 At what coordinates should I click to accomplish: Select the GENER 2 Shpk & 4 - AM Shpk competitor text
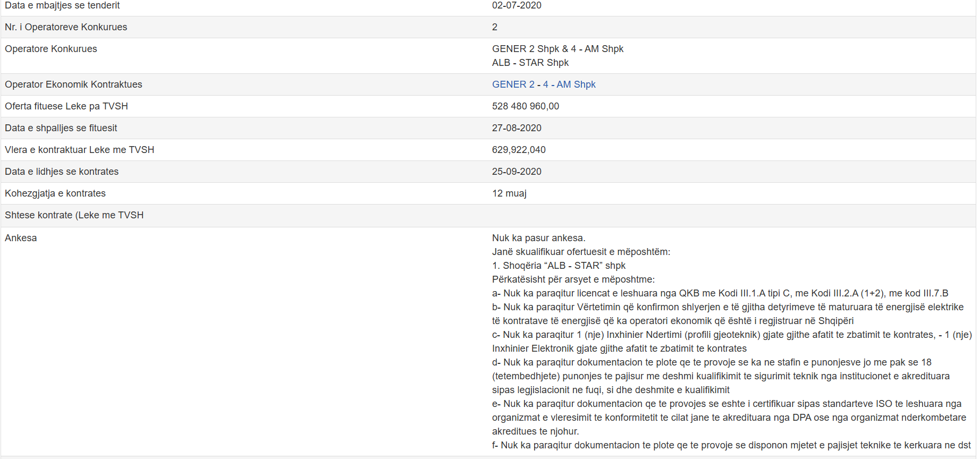557,49
